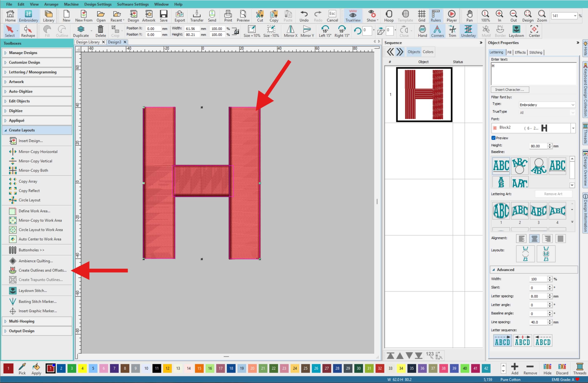Screen dimensions: 588x383
Task: Toggle Trim option
Action: point(452,31)
